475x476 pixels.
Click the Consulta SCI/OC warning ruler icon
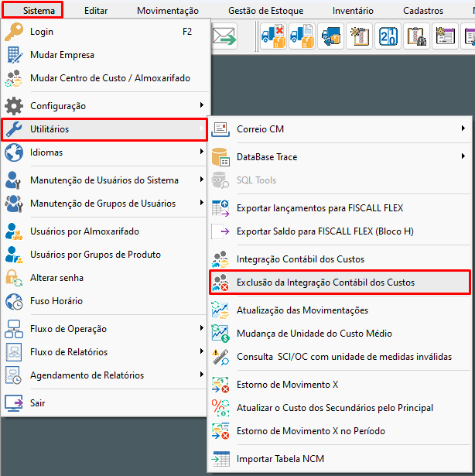coord(220,357)
